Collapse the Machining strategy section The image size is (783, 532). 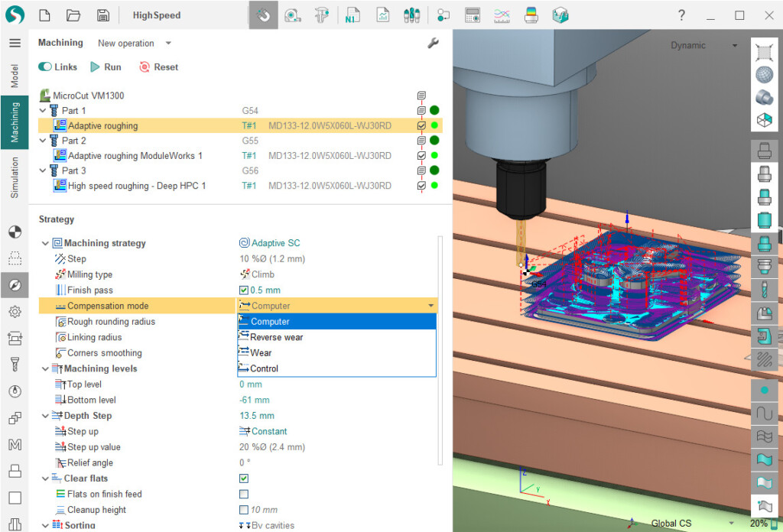coord(45,243)
